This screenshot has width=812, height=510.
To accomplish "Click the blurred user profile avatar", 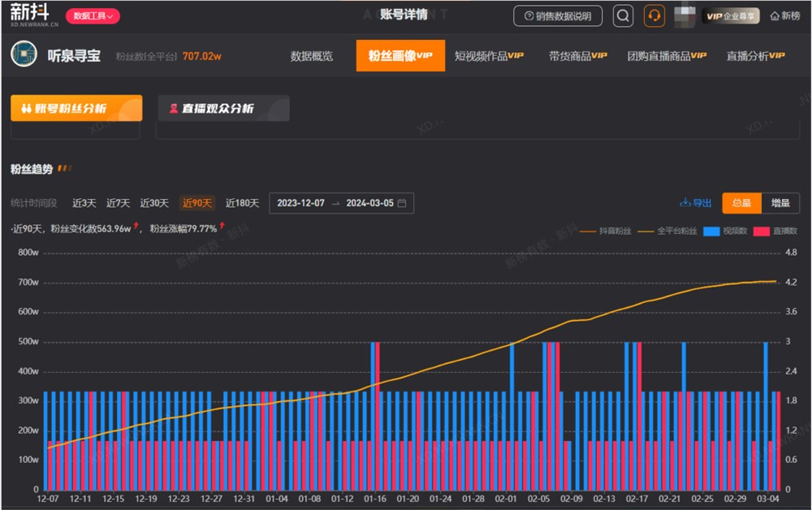I will click(685, 16).
